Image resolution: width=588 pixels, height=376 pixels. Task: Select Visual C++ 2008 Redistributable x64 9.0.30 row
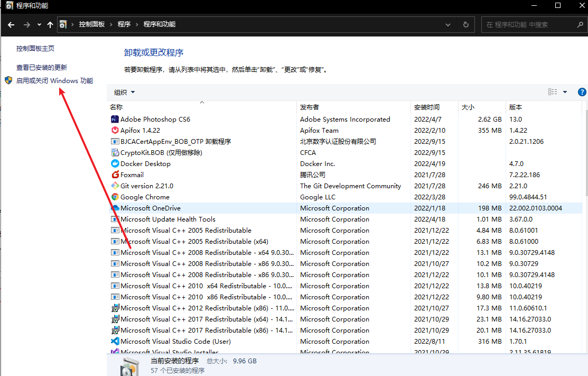(x=345, y=253)
